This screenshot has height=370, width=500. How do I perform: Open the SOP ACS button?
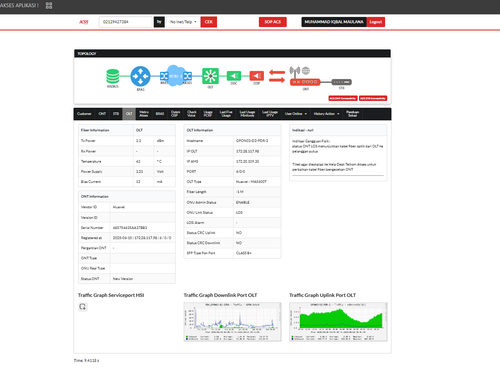tap(273, 22)
